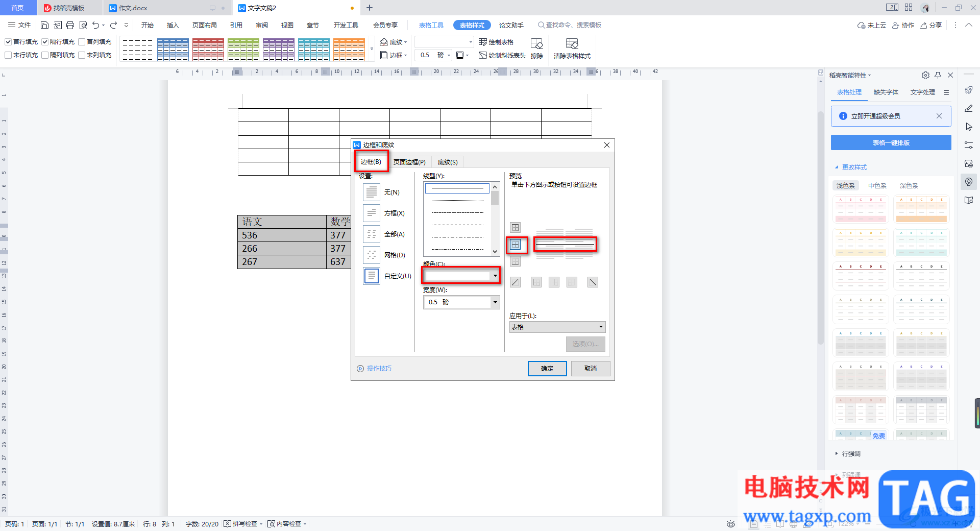This screenshot has width=980, height=531.
Task: Click 取消 to cancel dialog
Action: (591, 369)
